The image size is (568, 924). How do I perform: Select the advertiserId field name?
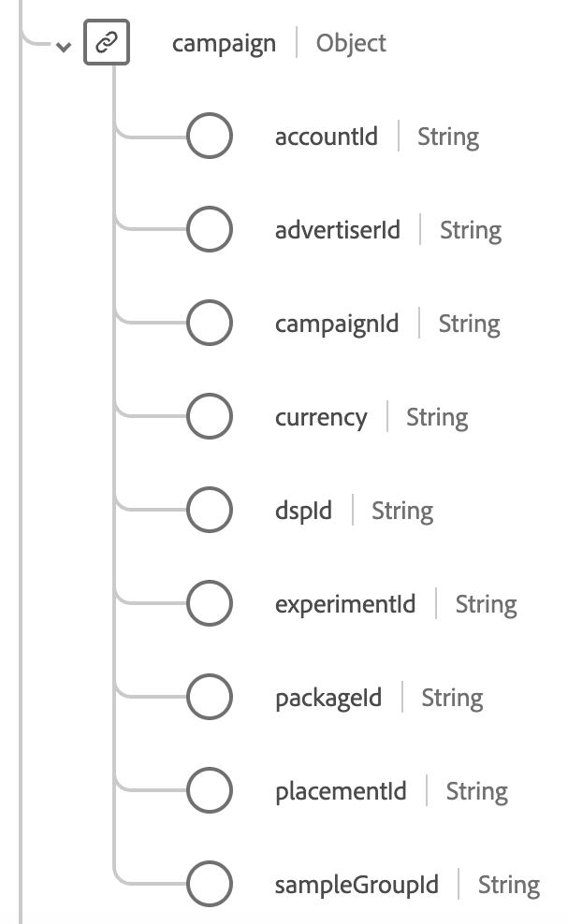[337, 230]
